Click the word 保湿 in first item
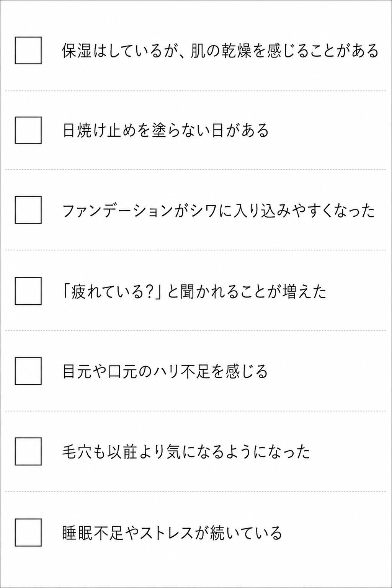392x588 pixels. 77,51
